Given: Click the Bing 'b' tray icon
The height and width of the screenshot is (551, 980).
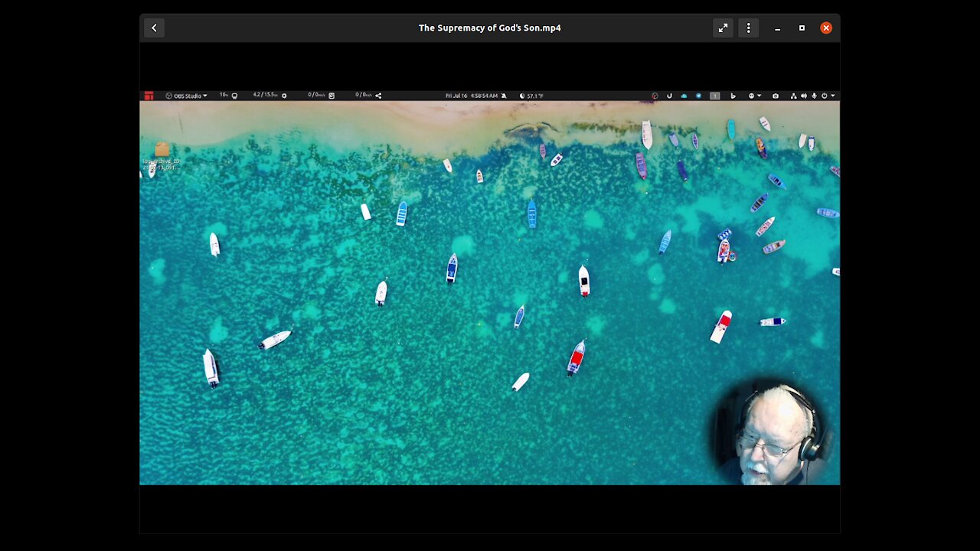Looking at the screenshot, I should [x=733, y=96].
